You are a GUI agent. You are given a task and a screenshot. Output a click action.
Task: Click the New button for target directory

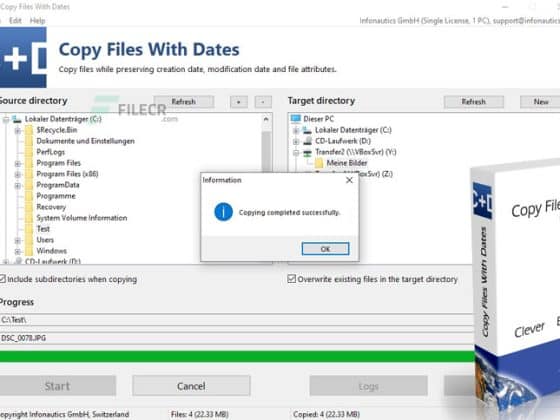pos(540,102)
